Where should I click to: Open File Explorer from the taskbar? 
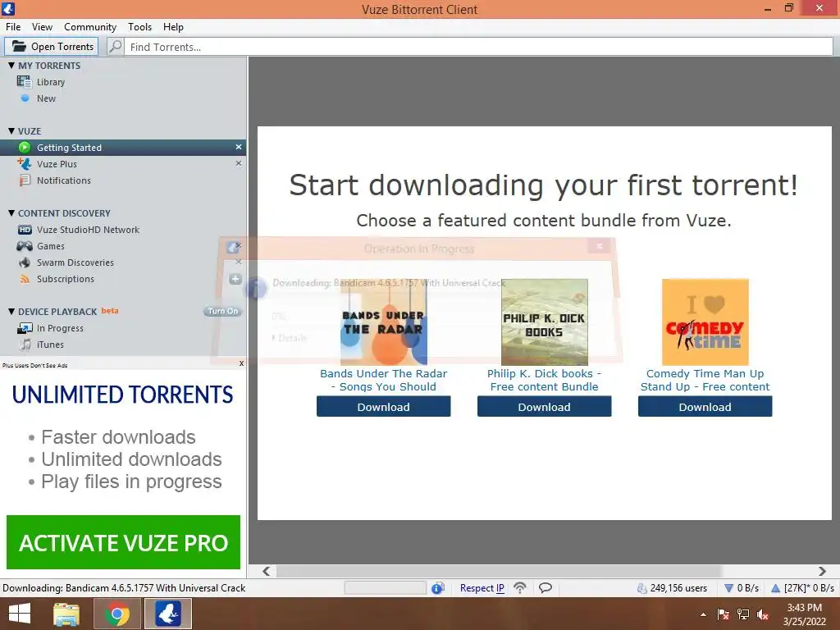coord(66,614)
